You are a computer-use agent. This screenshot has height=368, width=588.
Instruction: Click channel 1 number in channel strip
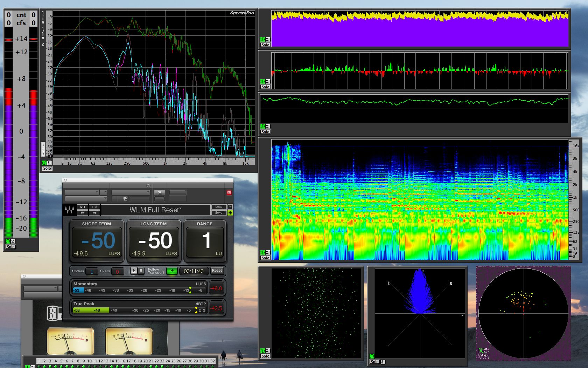(39, 361)
